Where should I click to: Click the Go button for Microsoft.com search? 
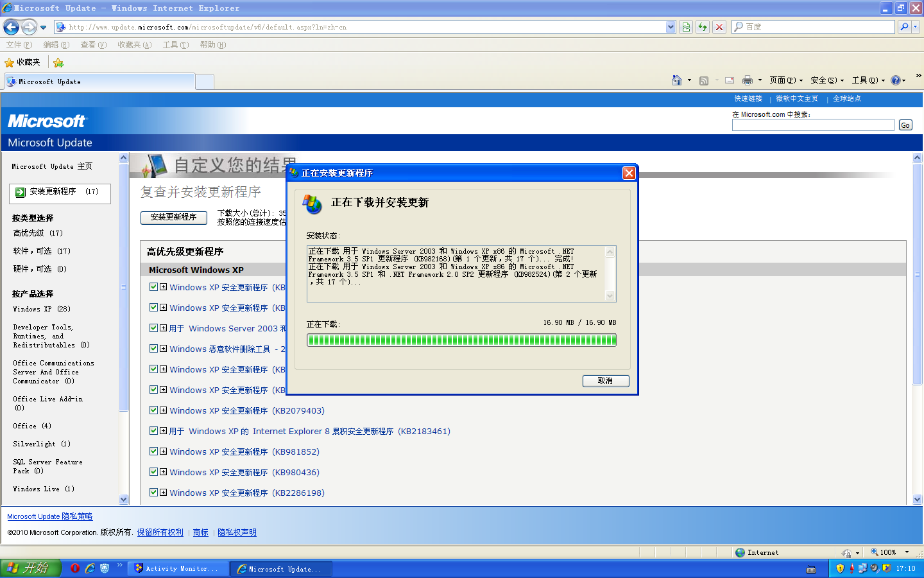coord(905,125)
